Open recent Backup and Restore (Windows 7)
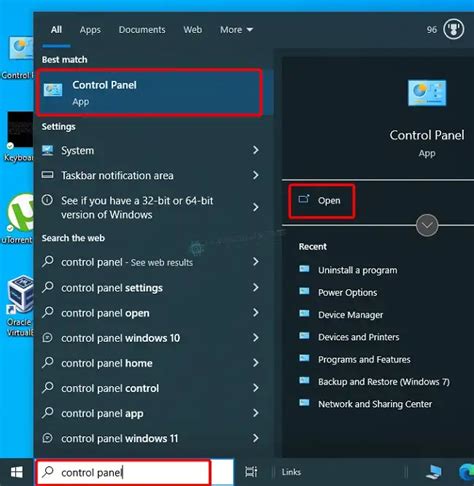The height and width of the screenshot is (486, 474). [x=384, y=382]
